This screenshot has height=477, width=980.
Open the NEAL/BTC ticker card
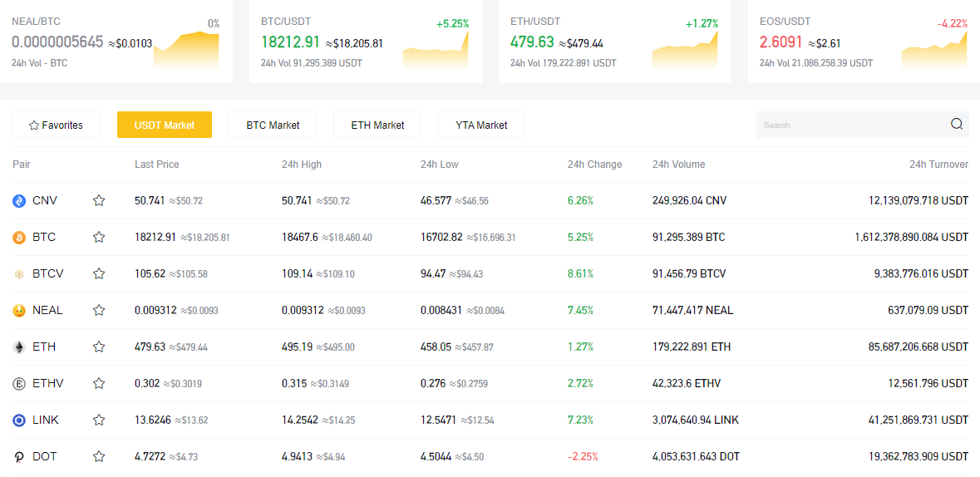click(116, 42)
